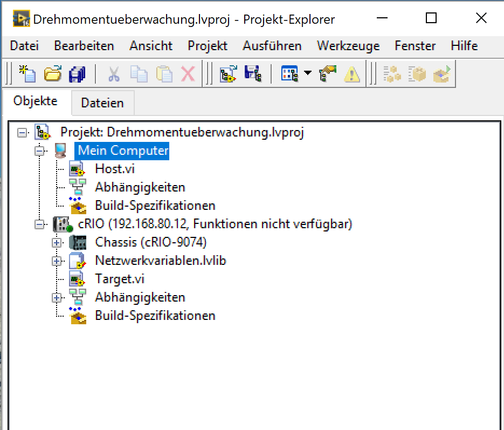Click the Target.vi file icon
Viewport: 504px width, 430px height.
click(x=77, y=279)
